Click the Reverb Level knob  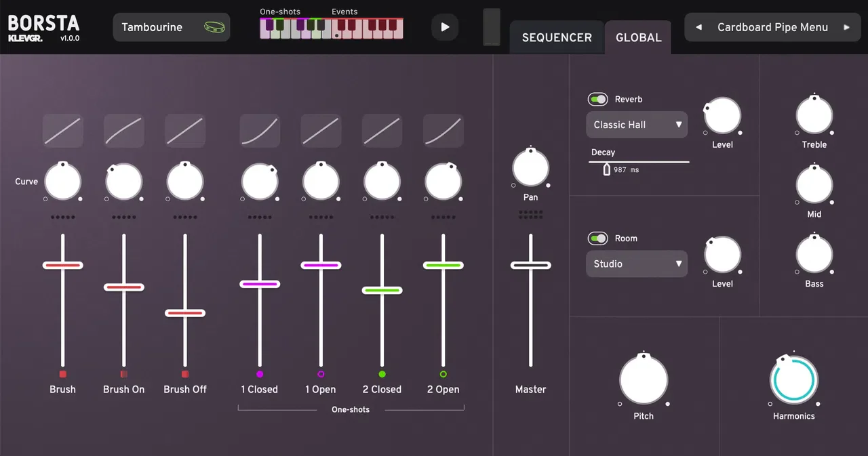tap(723, 115)
